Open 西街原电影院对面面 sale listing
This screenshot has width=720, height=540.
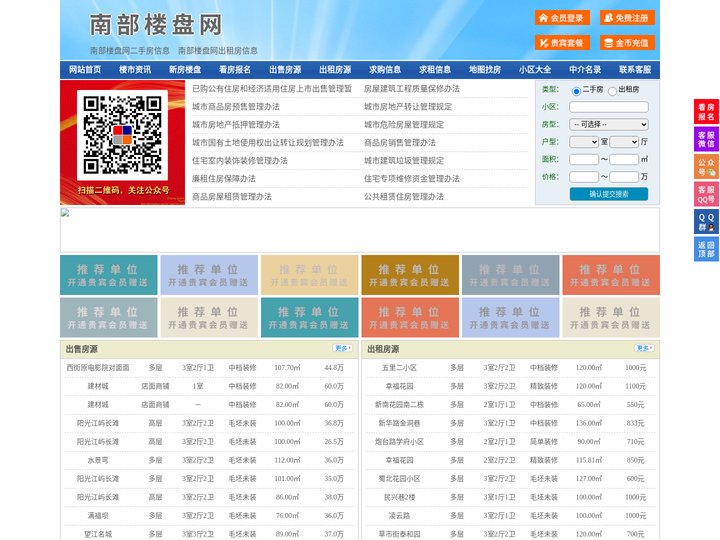tap(98, 367)
